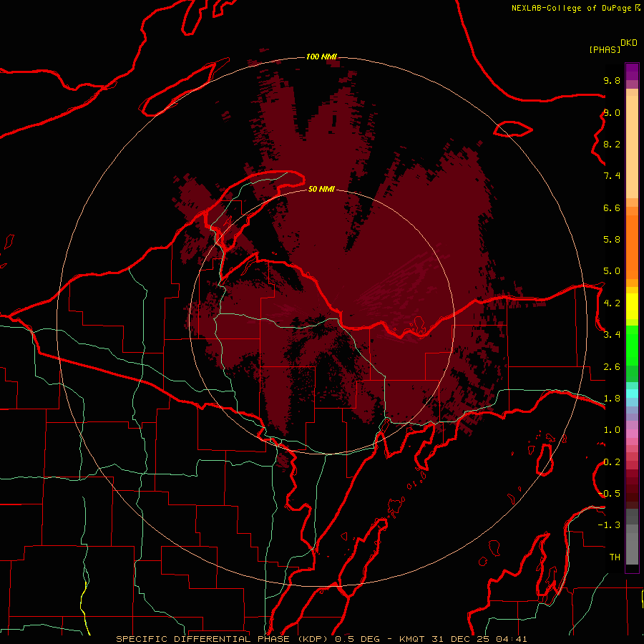Viewport: 644px width, 644px height.
Task: Click the -1.3 value on color scale
Action: (x=609, y=525)
